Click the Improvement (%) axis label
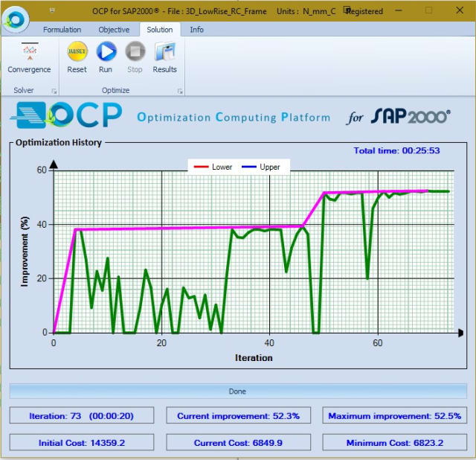 click(25, 252)
